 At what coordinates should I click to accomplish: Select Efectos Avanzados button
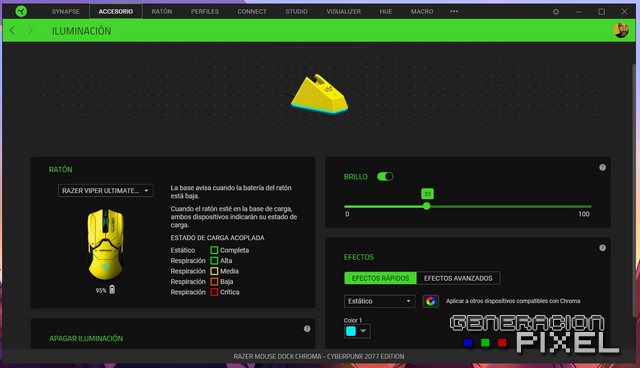(458, 278)
